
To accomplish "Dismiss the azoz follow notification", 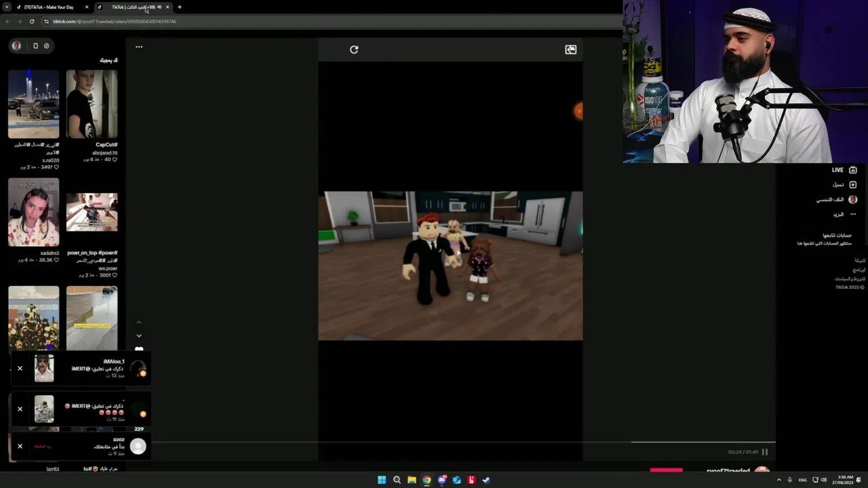I will [x=20, y=446].
